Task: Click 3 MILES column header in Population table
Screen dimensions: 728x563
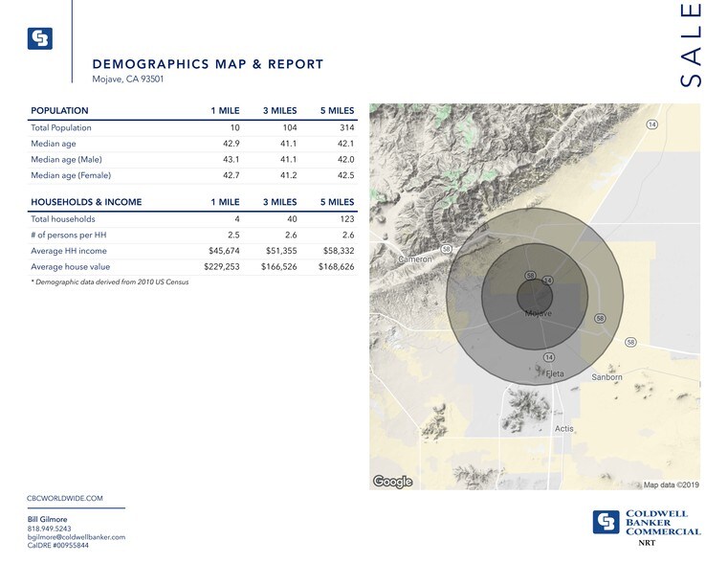Action: click(280, 110)
